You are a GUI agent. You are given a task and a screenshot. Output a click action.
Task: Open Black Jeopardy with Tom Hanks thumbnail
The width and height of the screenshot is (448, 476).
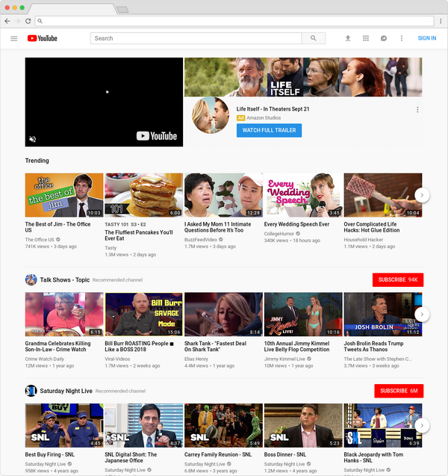point(383,426)
